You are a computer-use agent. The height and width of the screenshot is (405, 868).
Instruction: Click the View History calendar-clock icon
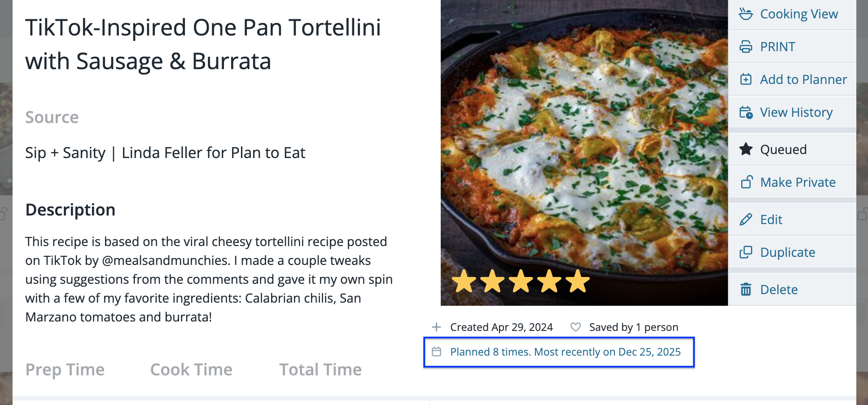click(746, 112)
